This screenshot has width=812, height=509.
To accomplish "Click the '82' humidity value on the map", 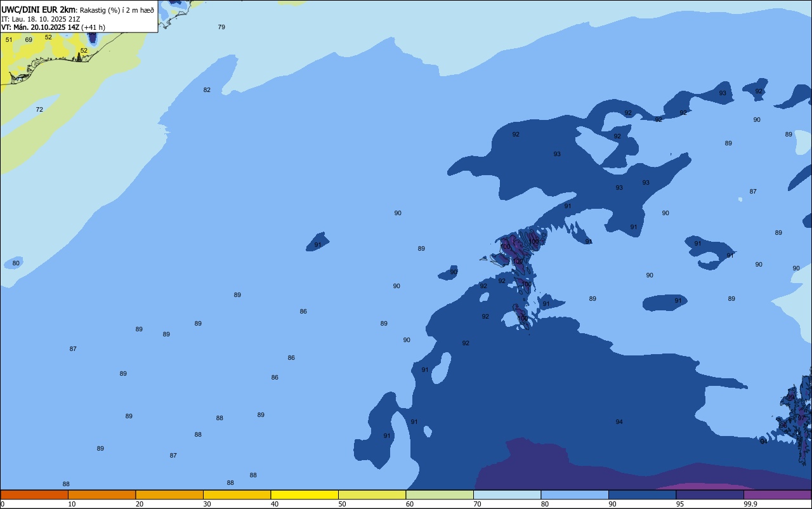I will [x=207, y=90].
